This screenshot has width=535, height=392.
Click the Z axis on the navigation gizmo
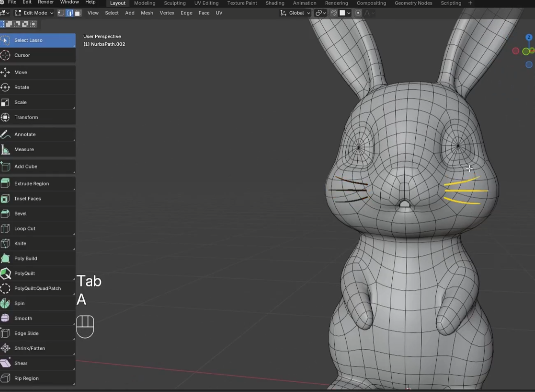tap(529, 37)
